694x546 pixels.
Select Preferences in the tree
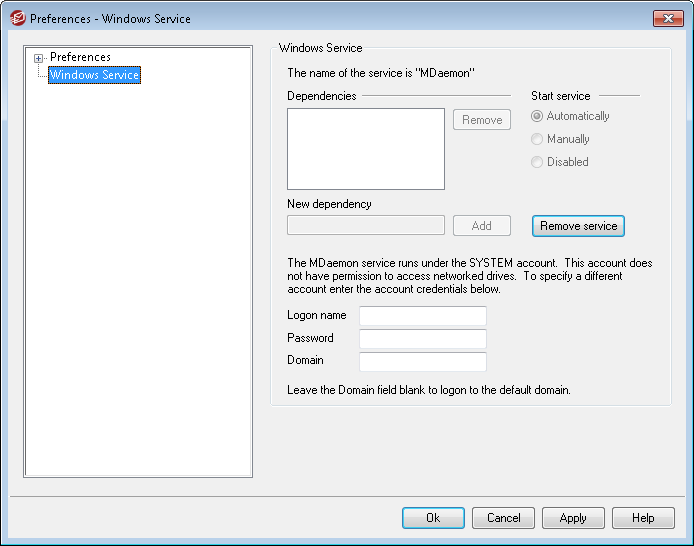point(80,58)
